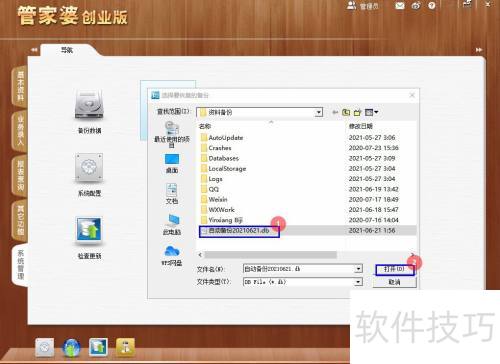Click the right double-arrow at panel top right

(x=479, y=50)
